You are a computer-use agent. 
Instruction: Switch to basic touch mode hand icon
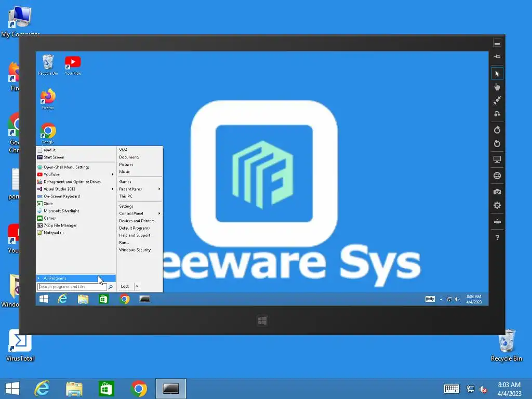[x=497, y=87]
